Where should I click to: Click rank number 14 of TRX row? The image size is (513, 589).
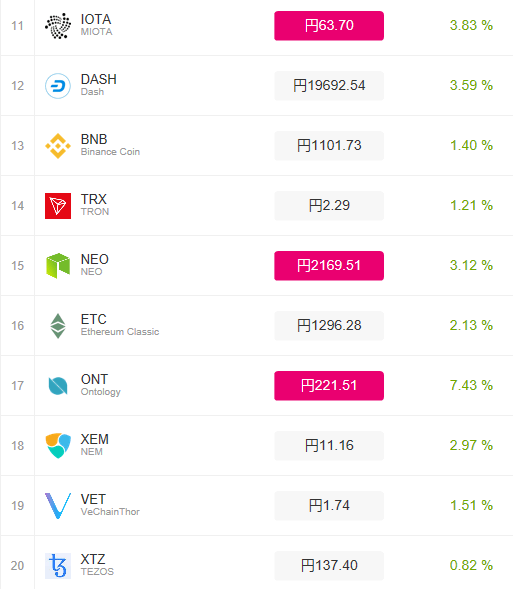coord(18,206)
